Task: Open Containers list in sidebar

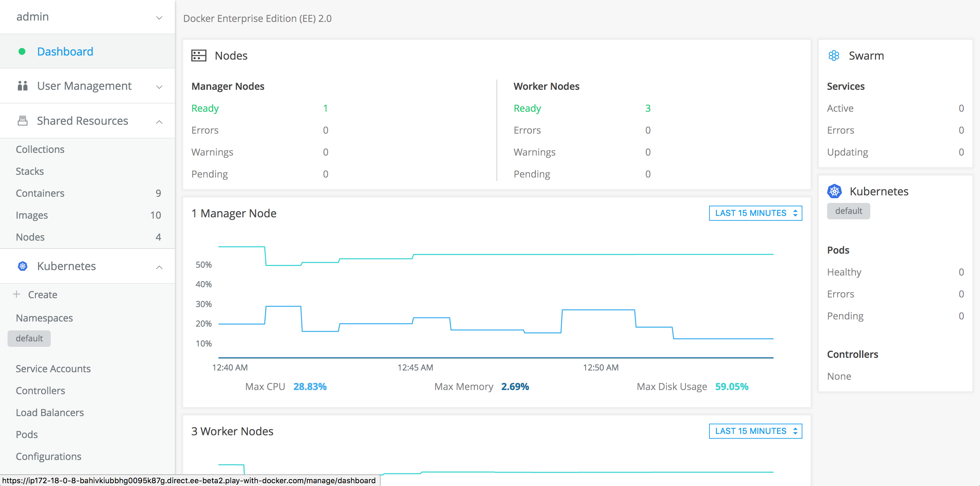Action: click(x=40, y=193)
